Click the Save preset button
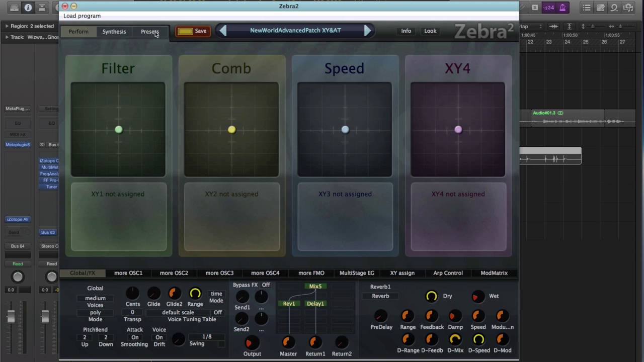 pyautogui.click(x=192, y=31)
